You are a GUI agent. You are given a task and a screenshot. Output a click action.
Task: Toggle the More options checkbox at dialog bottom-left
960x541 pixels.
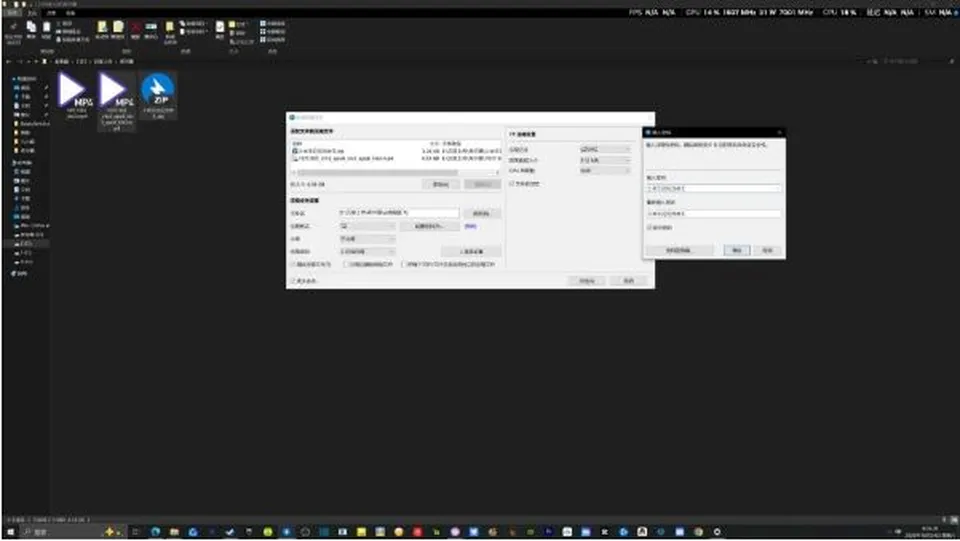point(293,280)
